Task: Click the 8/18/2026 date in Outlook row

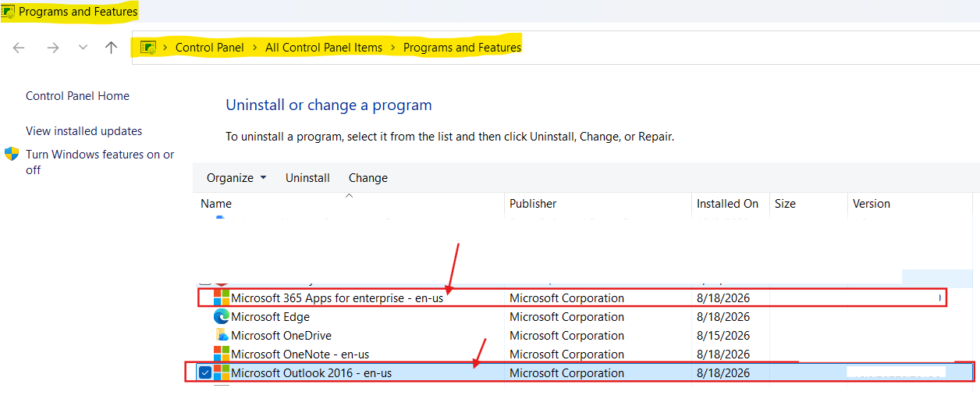Action: pos(723,373)
